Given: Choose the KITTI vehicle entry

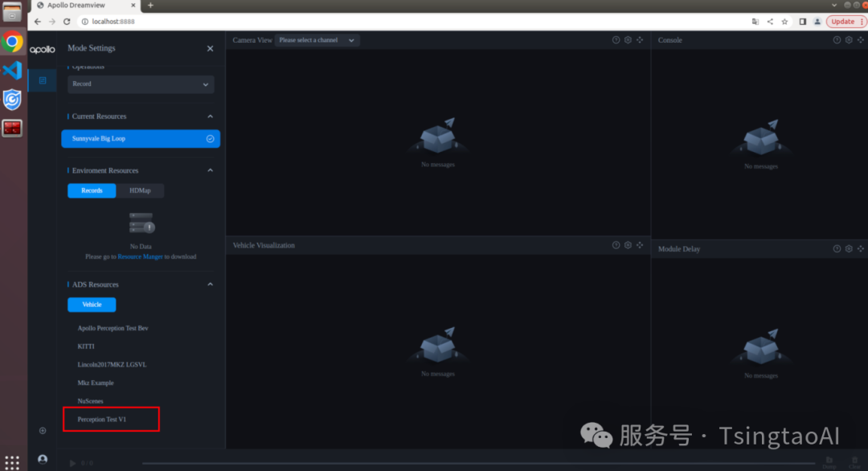Looking at the screenshot, I should point(86,346).
